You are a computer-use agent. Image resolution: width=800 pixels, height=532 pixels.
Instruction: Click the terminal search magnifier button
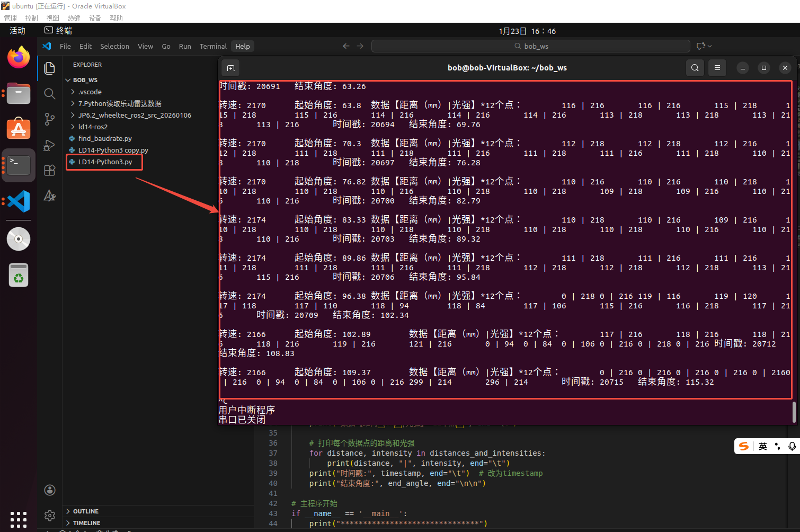695,68
